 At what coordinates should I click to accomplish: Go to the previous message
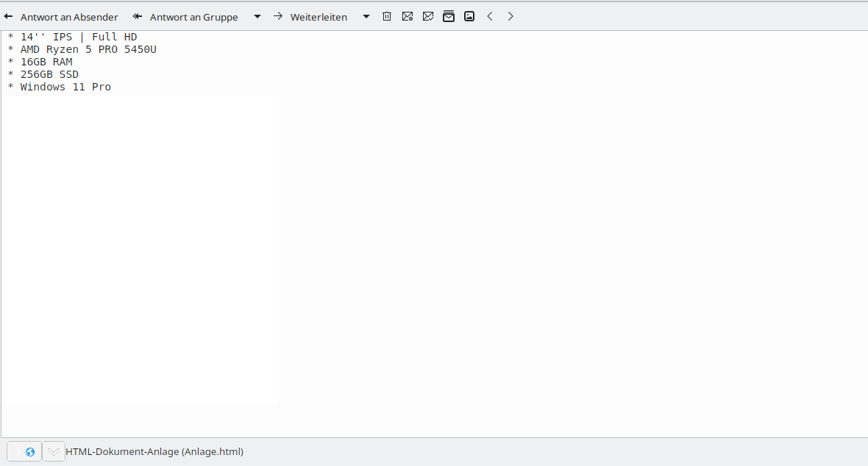click(490, 16)
